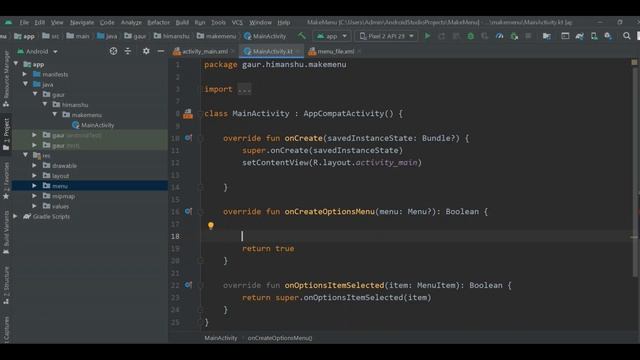Open the File menu
Image resolution: width=640 pixels, height=360 pixels.
[x=24, y=22]
